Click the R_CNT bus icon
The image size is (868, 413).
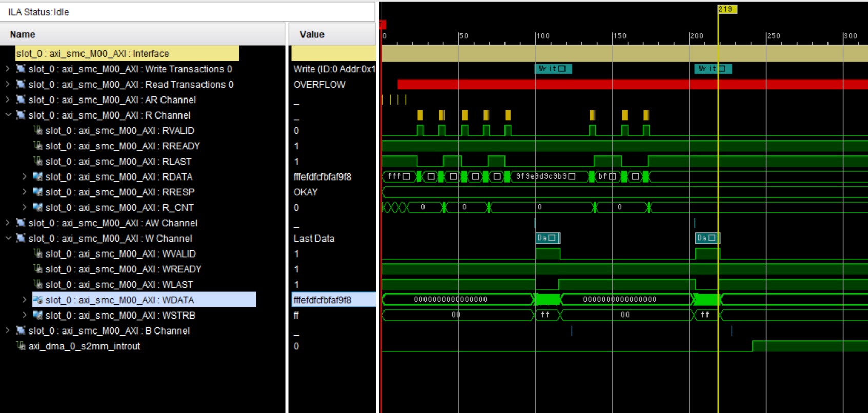coord(37,207)
